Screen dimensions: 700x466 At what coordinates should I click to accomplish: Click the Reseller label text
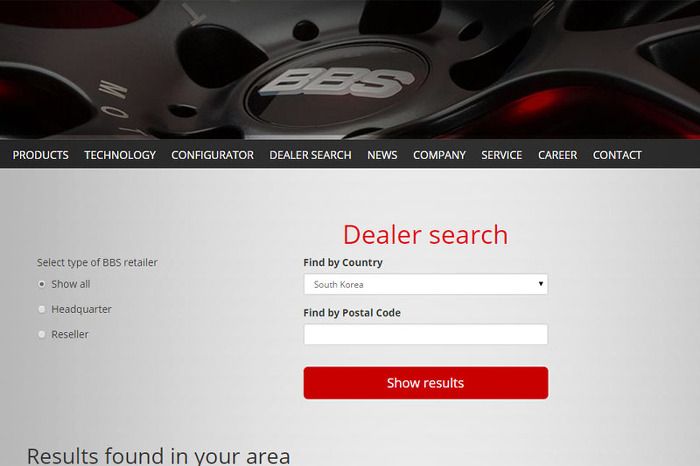70,334
